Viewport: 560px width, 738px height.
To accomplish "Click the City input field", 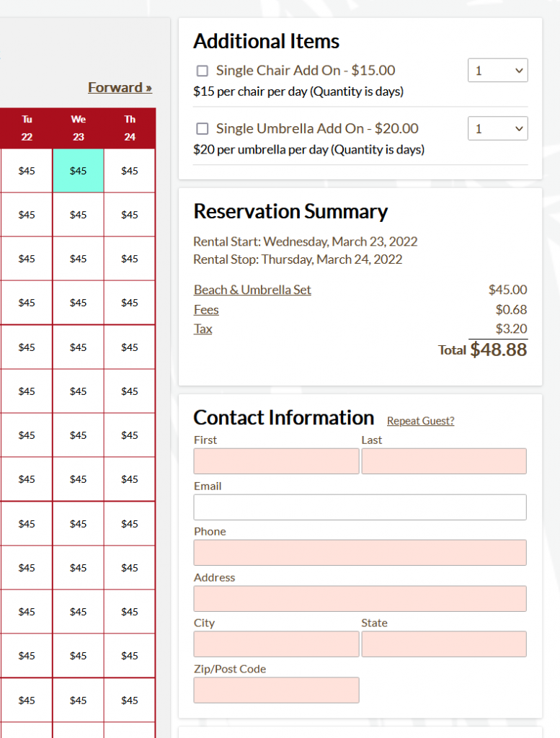I will 276,644.
